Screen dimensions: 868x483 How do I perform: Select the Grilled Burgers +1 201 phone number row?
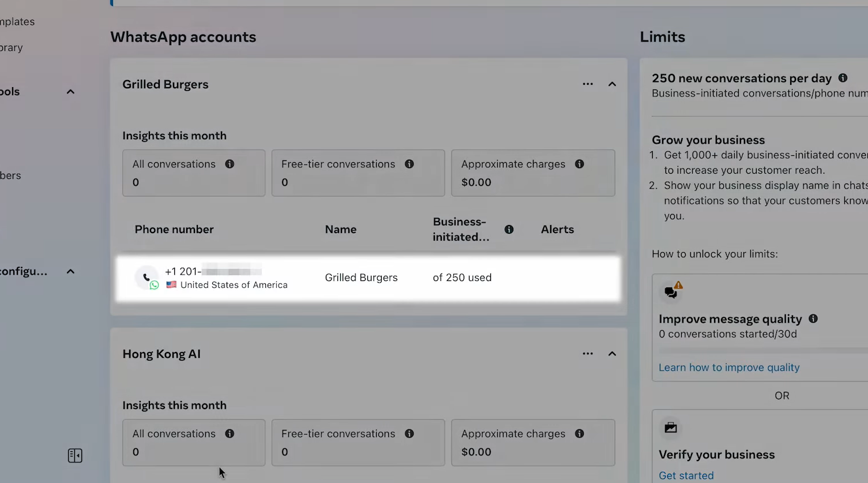point(369,278)
